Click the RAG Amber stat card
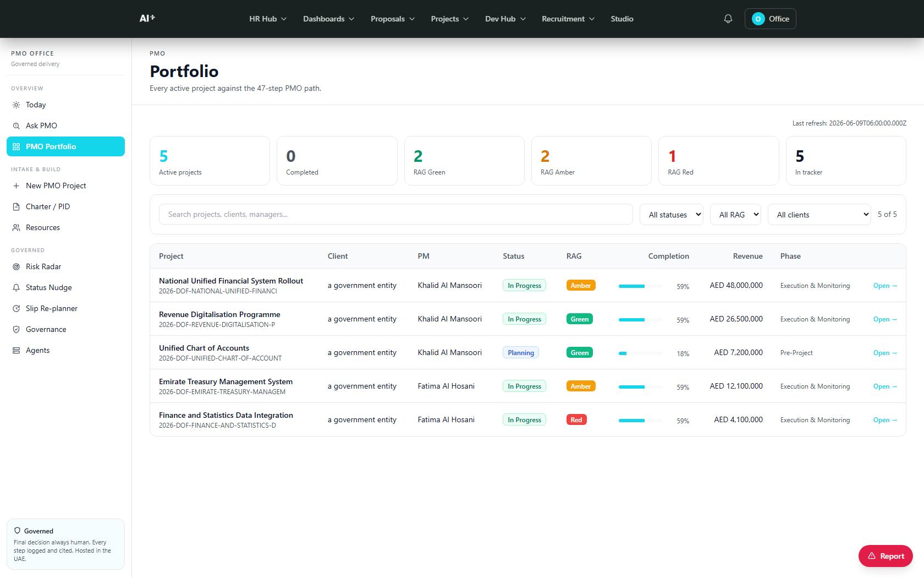 point(591,161)
